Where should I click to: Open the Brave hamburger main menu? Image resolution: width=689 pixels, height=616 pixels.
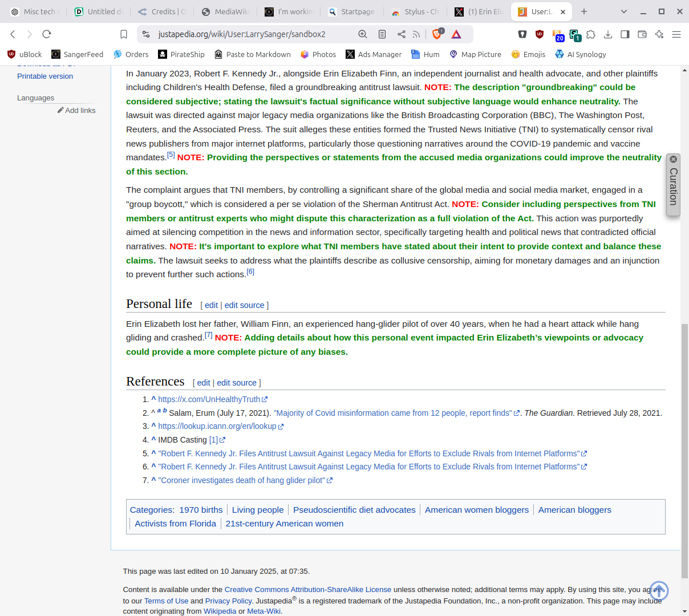pos(676,34)
